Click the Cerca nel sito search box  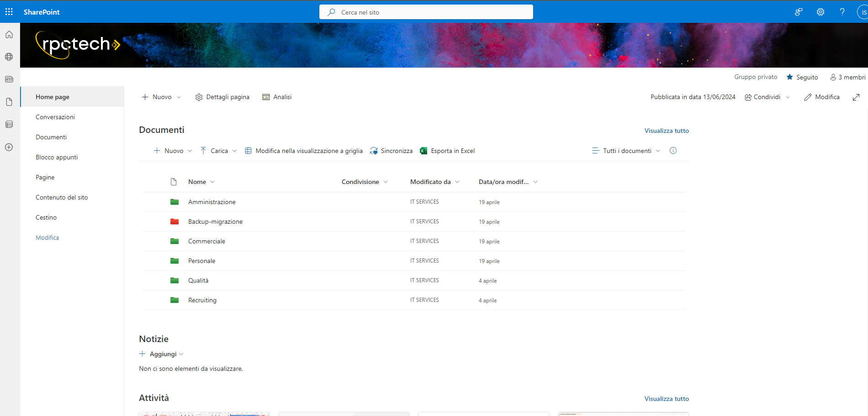(x=426, y=12)
